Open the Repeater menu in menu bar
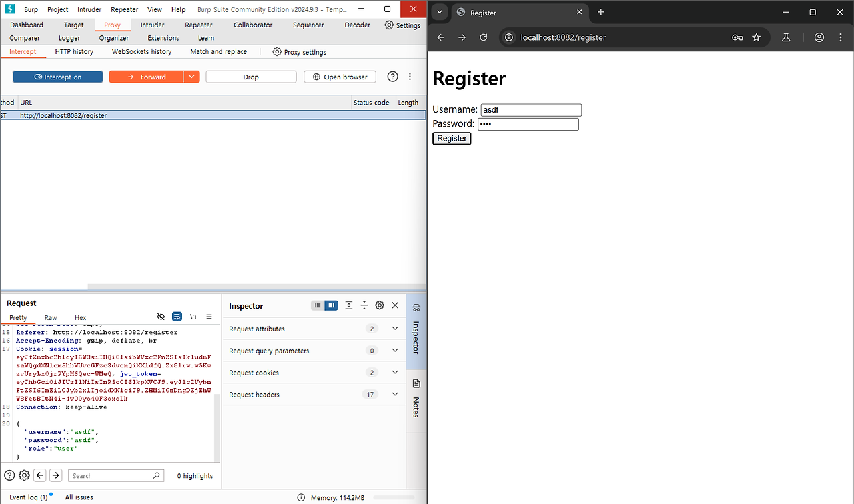The width and height of the screenshot is (854, 504). click(x=125, y=9)
